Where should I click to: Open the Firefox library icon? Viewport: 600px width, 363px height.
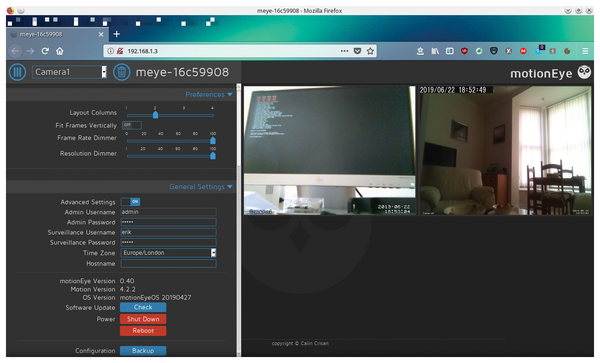click(435, 51)
